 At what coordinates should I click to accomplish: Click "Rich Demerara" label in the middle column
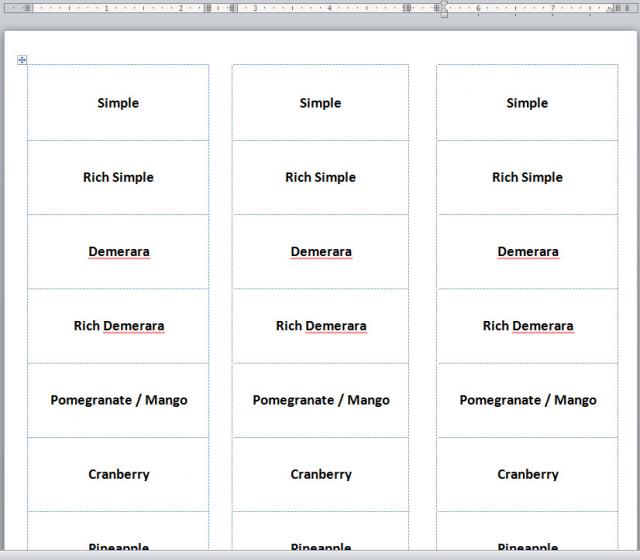coord(320,325)
